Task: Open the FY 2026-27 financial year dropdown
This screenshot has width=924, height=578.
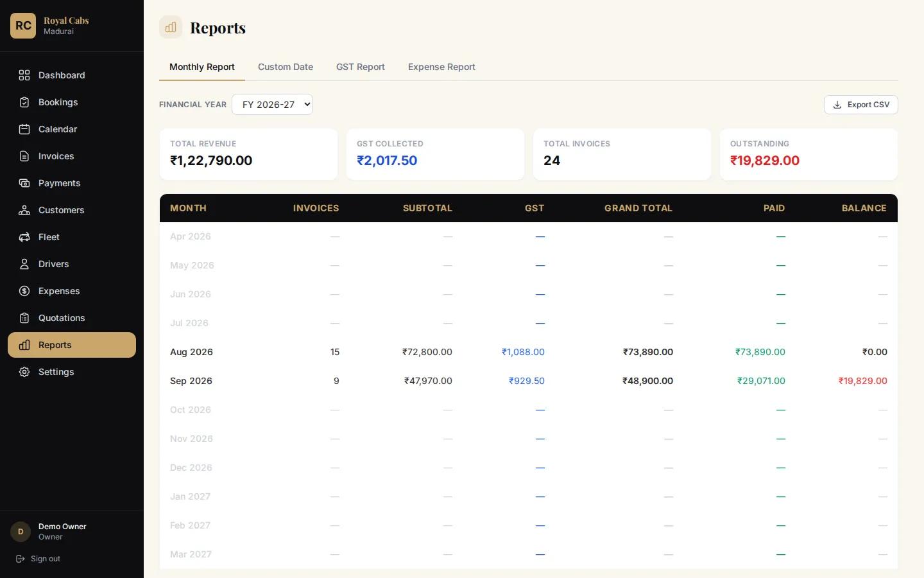Action: (272, 105)
